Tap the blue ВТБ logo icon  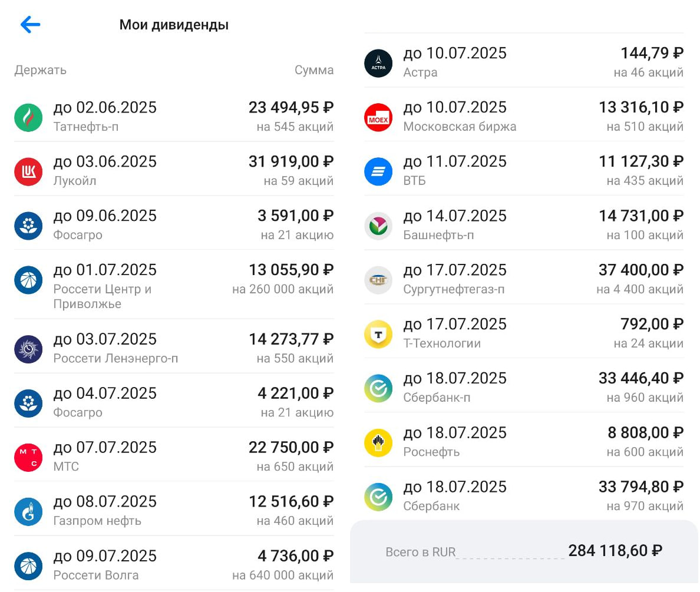(378, 171)
